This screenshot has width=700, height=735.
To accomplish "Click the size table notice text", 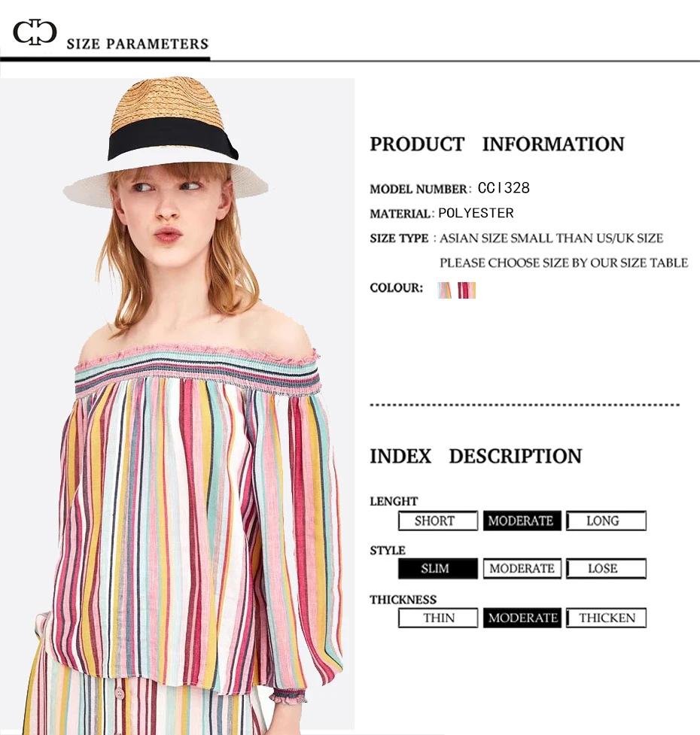I will pos(564,263).
